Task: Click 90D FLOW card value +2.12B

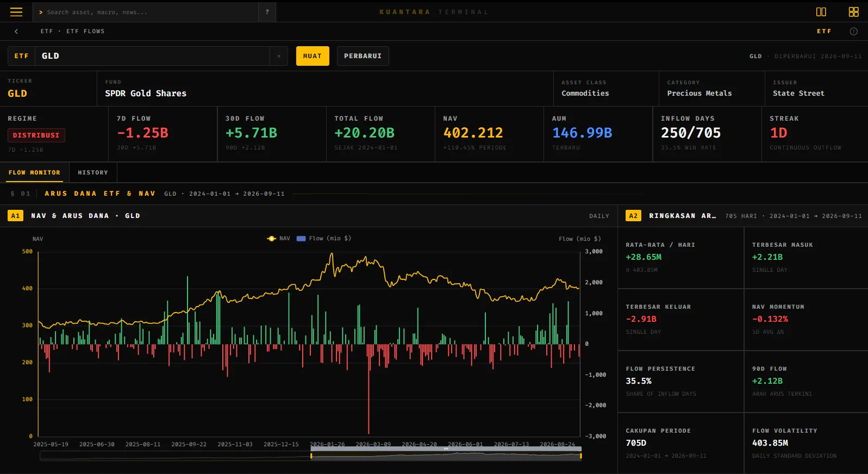Action: (x=767, y=381)
